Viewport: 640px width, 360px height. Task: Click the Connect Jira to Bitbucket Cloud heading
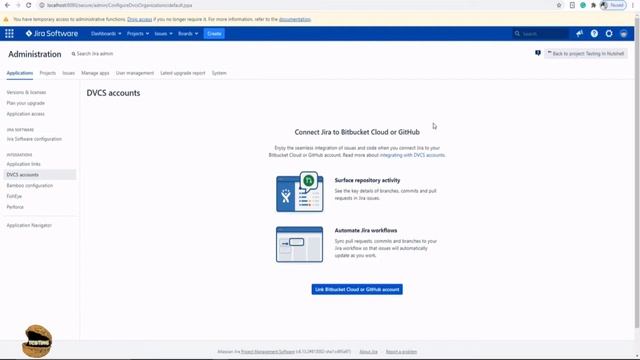point(357,132)
